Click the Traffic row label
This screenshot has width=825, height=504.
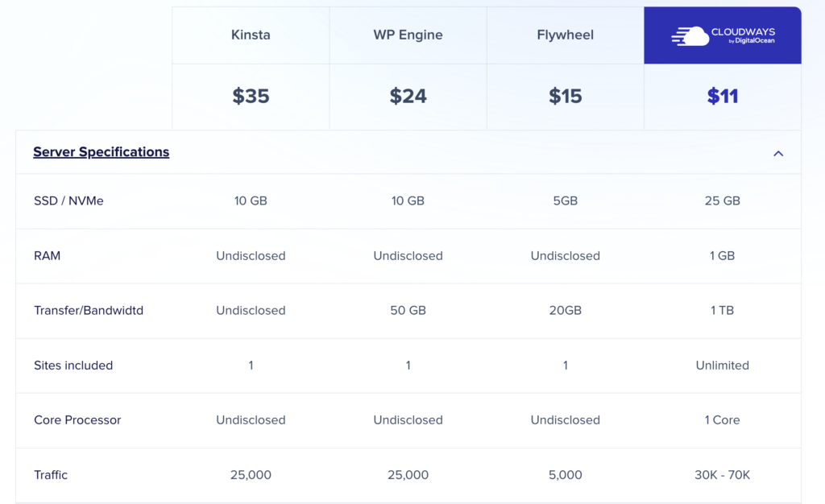point(51,475)
